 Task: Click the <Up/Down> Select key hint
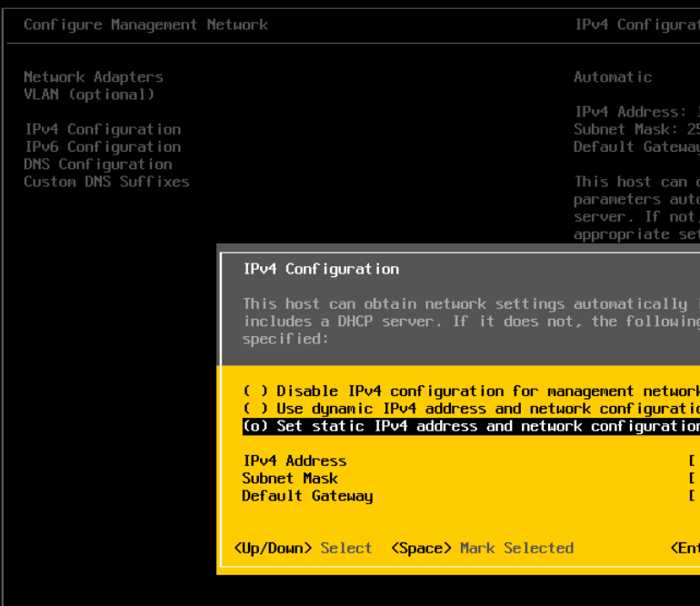tap(303, 548)
